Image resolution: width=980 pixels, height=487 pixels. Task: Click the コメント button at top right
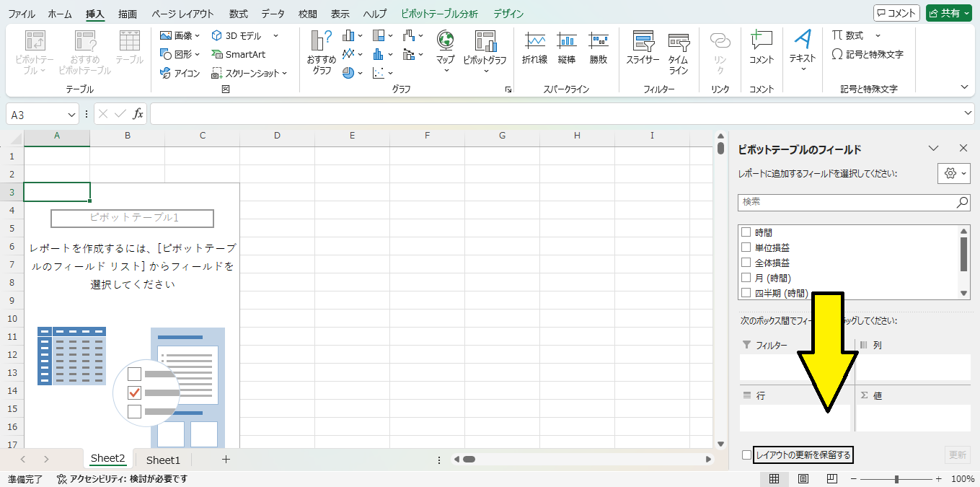(x=896, y=13)
